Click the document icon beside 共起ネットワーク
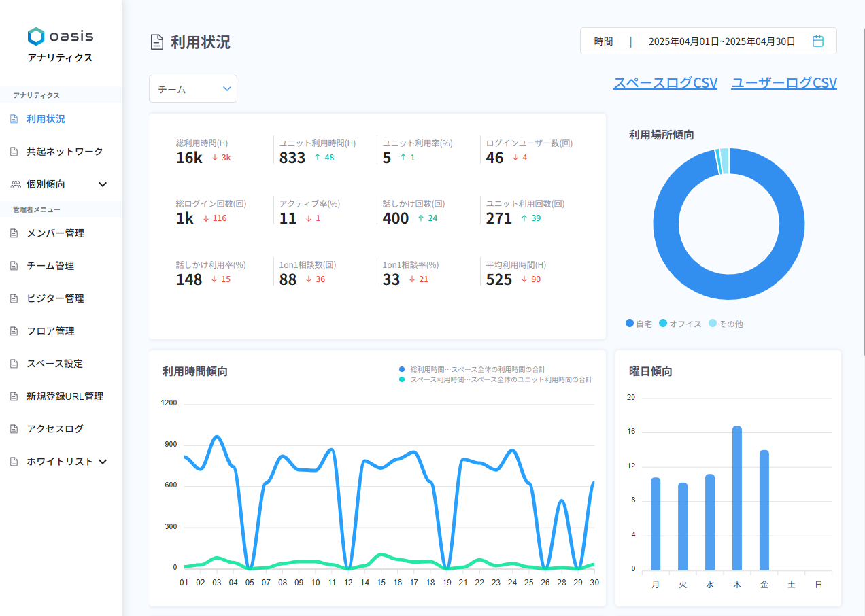The height and width of the screenshot is (616, 865). [15, 152]
